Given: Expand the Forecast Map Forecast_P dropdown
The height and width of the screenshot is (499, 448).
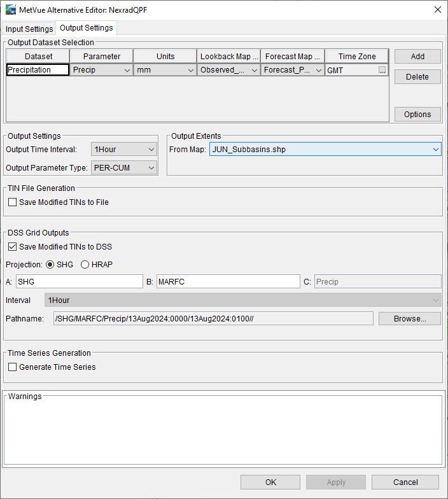Looking at the screenshot, I should tap(293, 70).
